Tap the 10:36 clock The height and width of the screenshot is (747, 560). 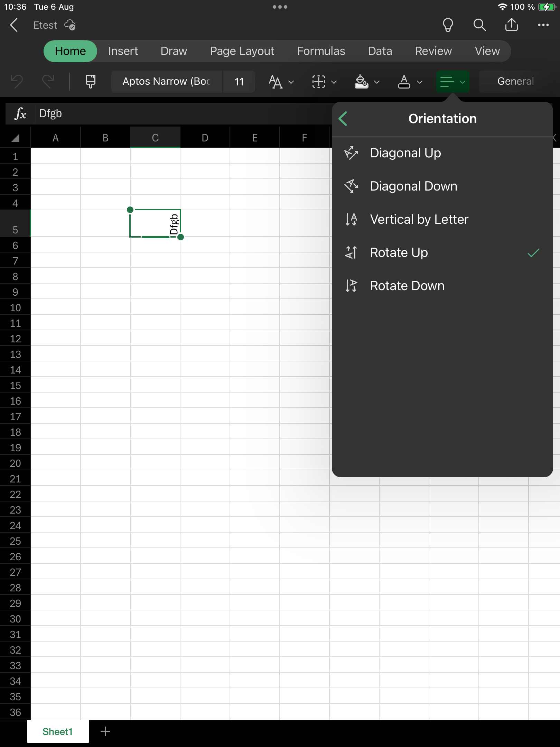(x=15, y=7)
